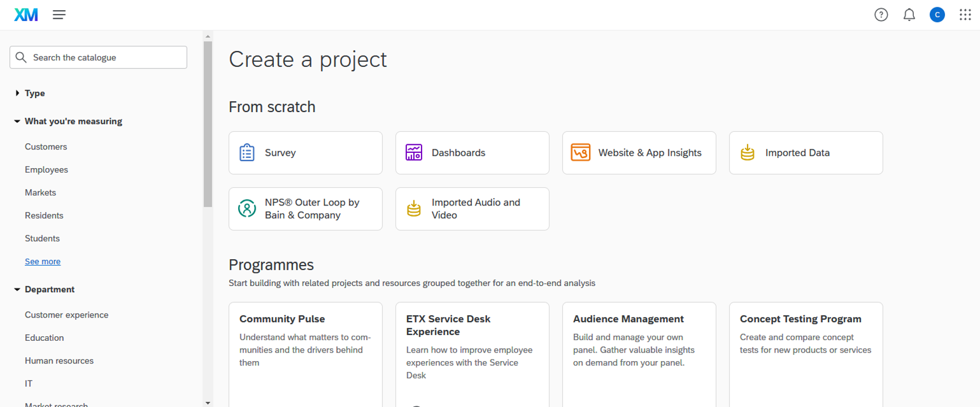The image size is (980, 407).
Task: Filter by Customers
Action: pyautogui.click(x=46, y=147)
